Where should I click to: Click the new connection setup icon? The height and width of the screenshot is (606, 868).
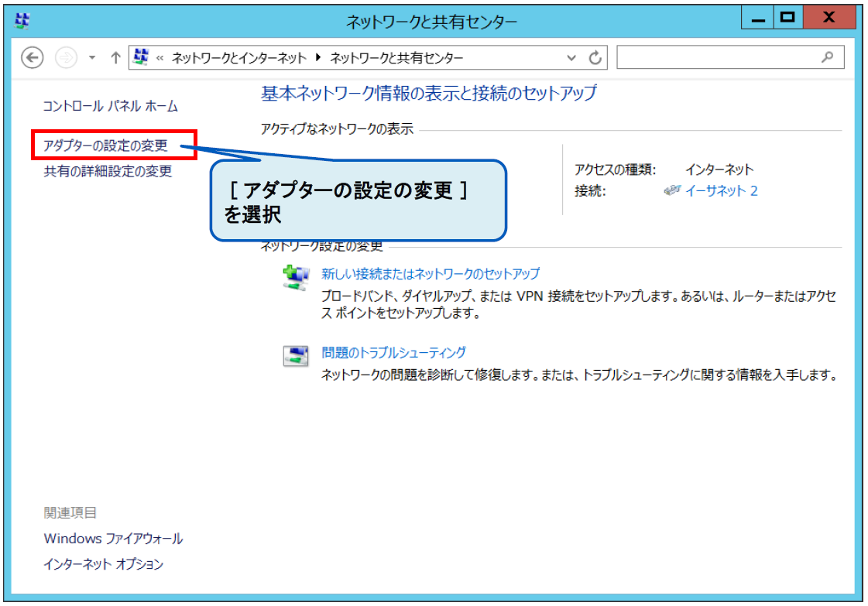(x=295, y=277)
